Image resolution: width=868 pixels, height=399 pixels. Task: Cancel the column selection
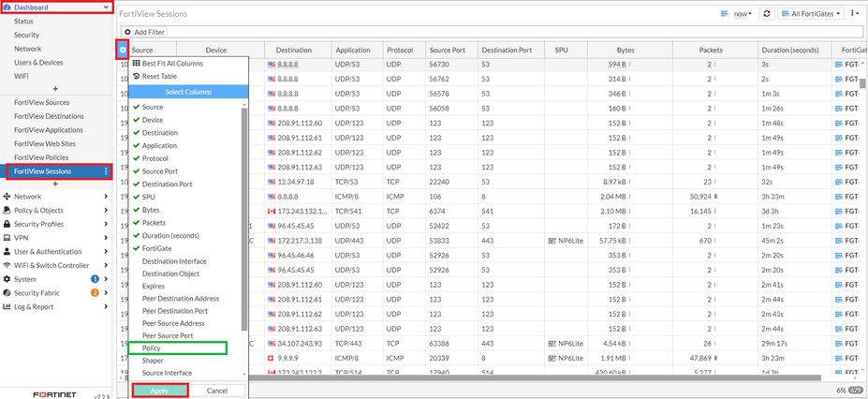coord(217,391)
